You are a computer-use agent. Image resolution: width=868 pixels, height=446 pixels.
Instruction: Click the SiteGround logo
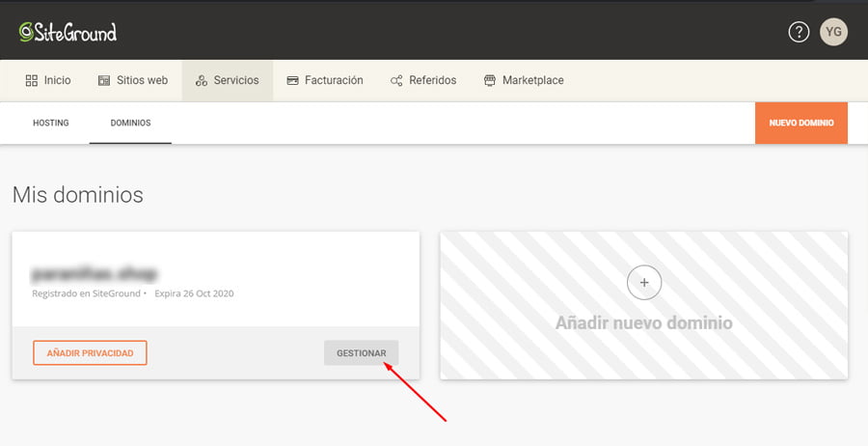tap(68, 32)
